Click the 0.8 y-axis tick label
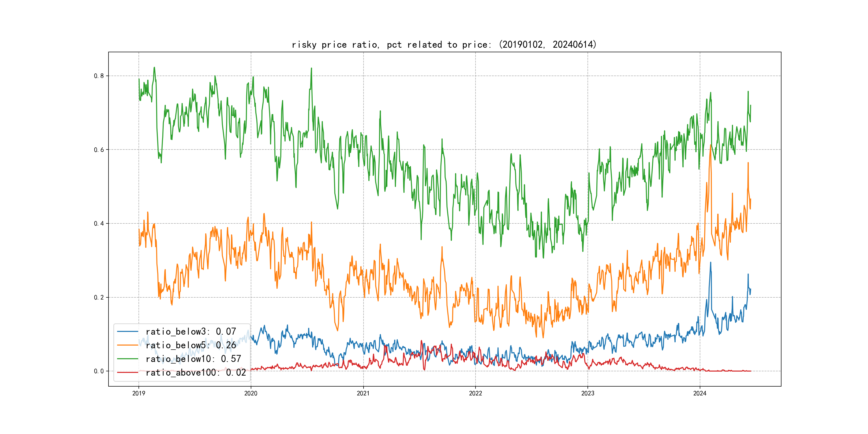868x434 pixels. tap(99, 76)
